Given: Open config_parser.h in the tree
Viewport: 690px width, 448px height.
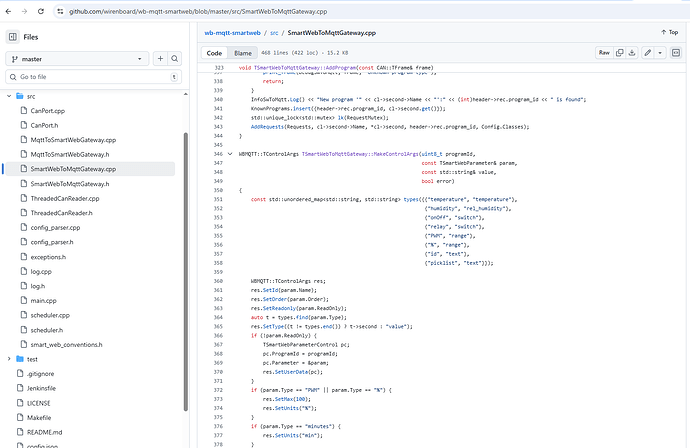Looking at the screenshot, I should (x=51, y=242).
